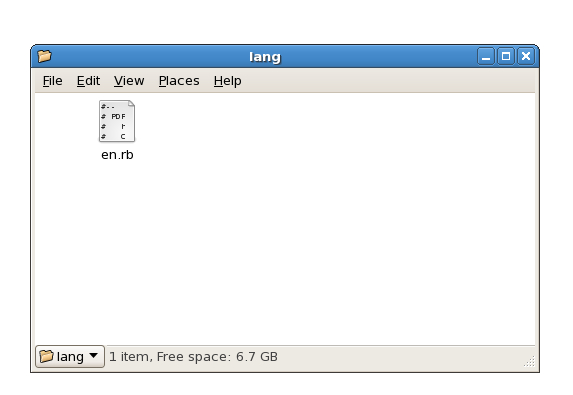Select the en.rb file icon
The image size is (573, 395).
point(117,121)
